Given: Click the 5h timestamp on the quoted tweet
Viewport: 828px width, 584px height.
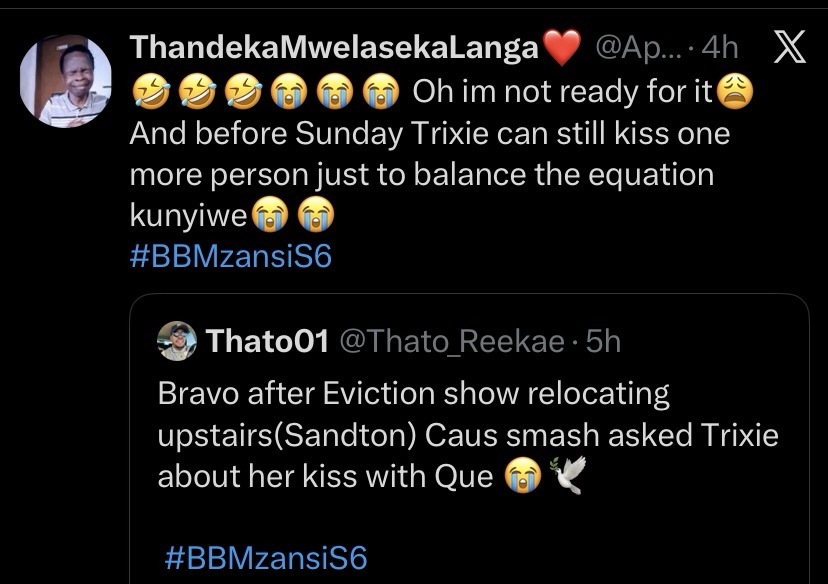Looking at the screenshot, I should [x=603, y=341].
